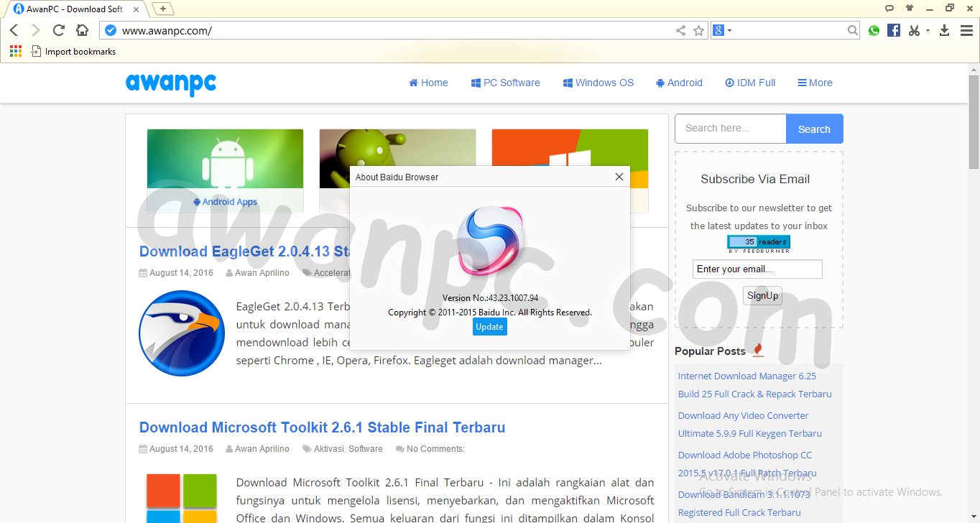
Task: Click the flame icon next to Popular Posts
Action: pos(758,350)
